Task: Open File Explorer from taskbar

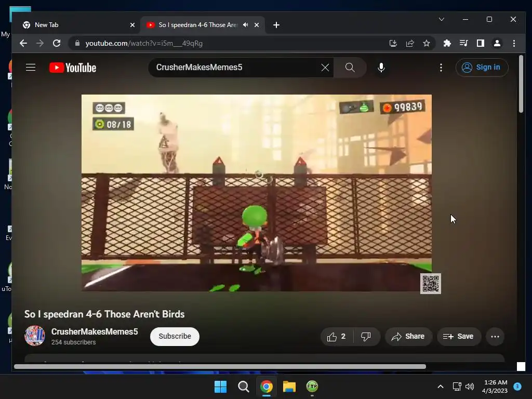Action: pos(289,387)
